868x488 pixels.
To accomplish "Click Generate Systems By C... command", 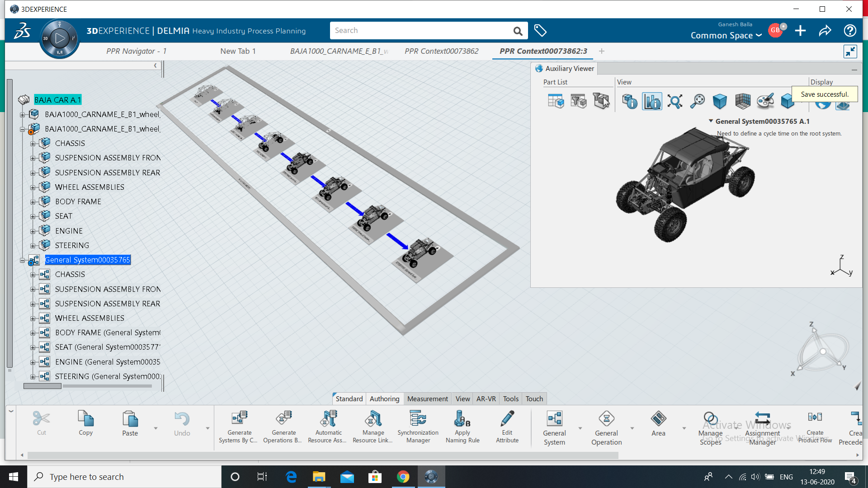I will [x=239, y=427].
